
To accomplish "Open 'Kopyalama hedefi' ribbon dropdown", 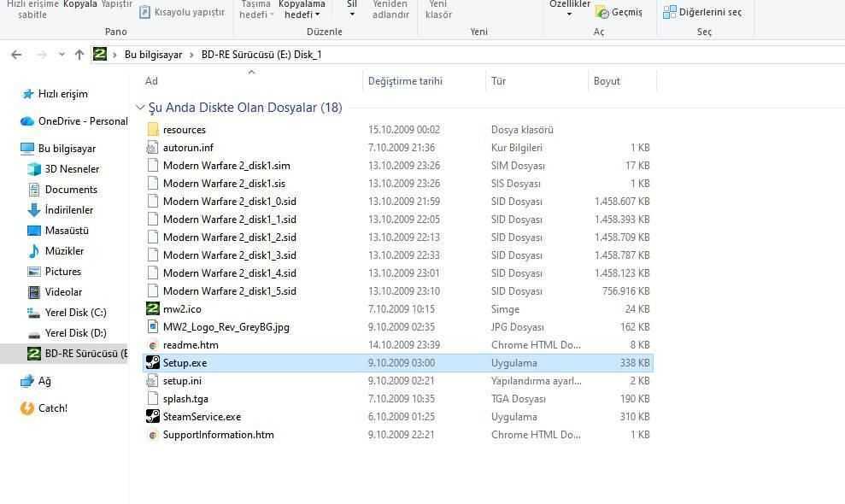I will point(302,9).
